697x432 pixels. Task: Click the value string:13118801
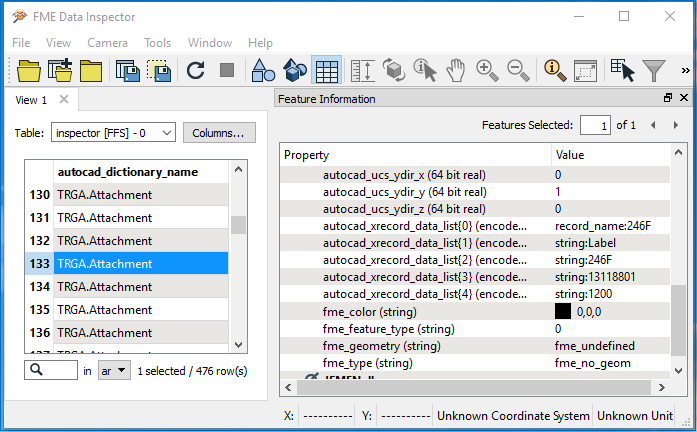[595, 277]
